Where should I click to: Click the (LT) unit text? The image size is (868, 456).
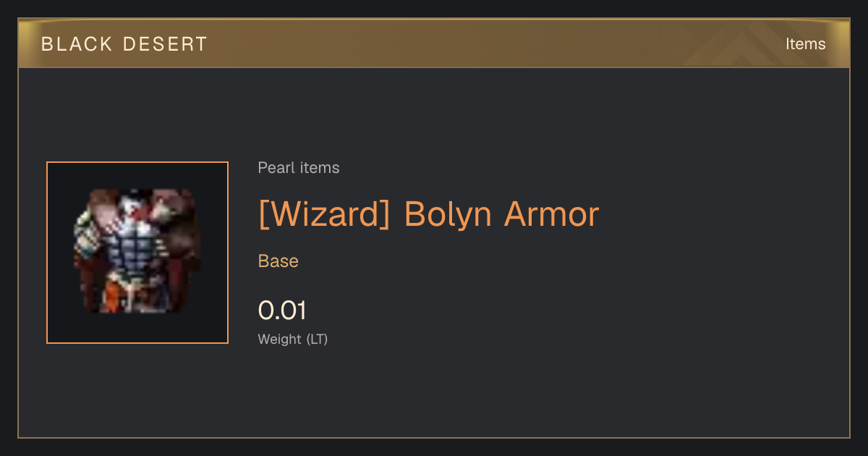pyautogui.click(x=317, y=339)
